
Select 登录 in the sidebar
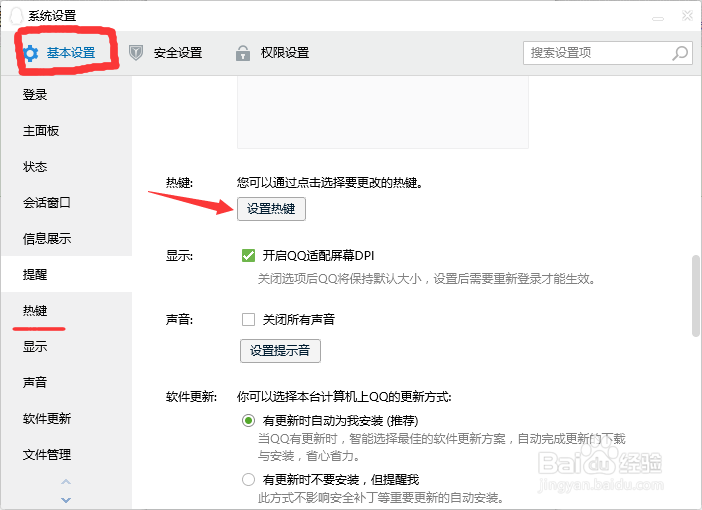click(66, 94)
